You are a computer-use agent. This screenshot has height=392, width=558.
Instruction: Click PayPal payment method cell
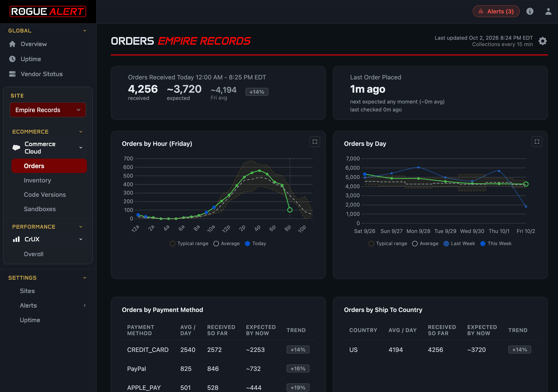[136, 369]
